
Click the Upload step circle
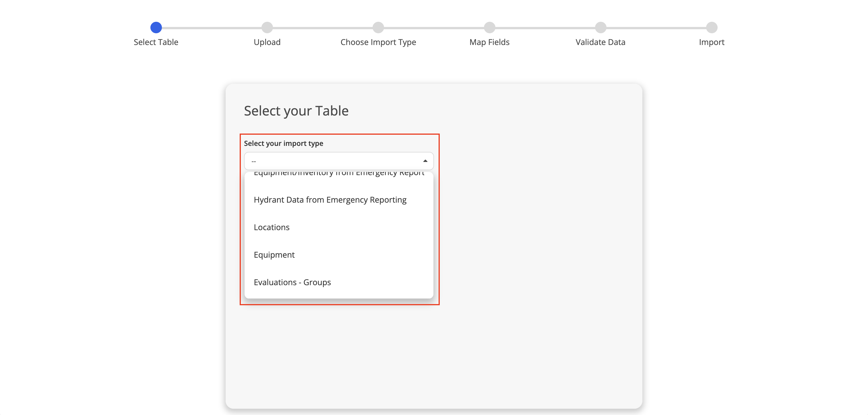pyautogui.click(x=267, y=28)
